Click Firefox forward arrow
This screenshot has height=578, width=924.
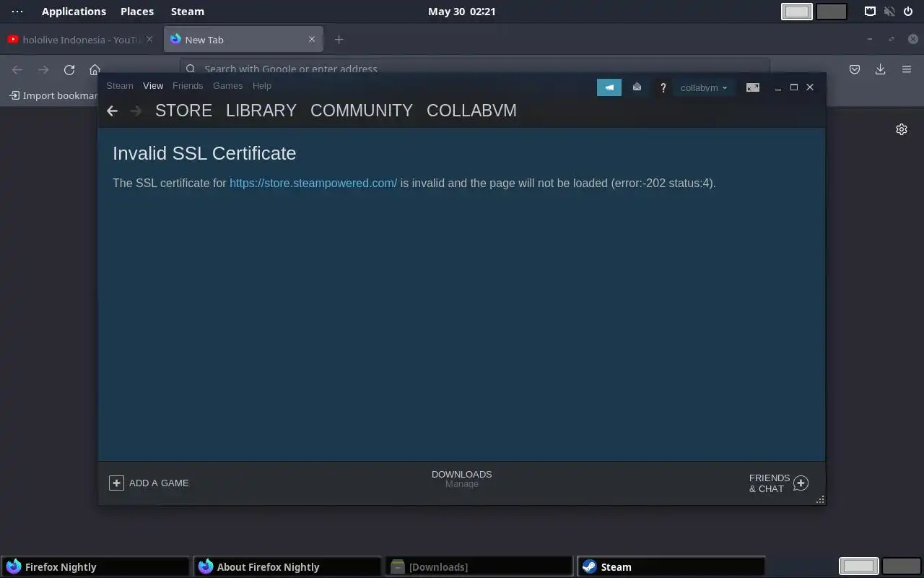tap(43, 69)
